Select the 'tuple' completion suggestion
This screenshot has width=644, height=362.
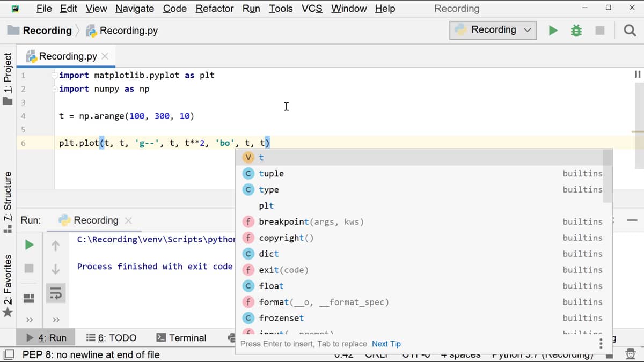[x=420, y=174]
